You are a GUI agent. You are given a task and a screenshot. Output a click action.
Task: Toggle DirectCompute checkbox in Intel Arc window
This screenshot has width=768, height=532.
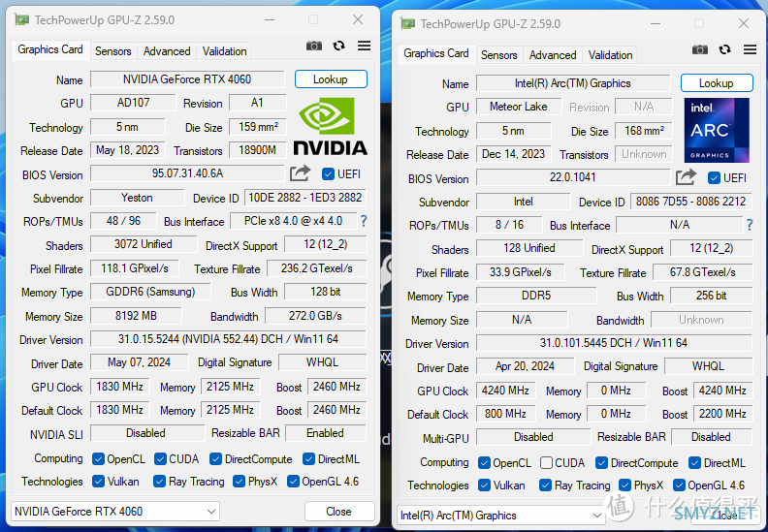point(601,463)
